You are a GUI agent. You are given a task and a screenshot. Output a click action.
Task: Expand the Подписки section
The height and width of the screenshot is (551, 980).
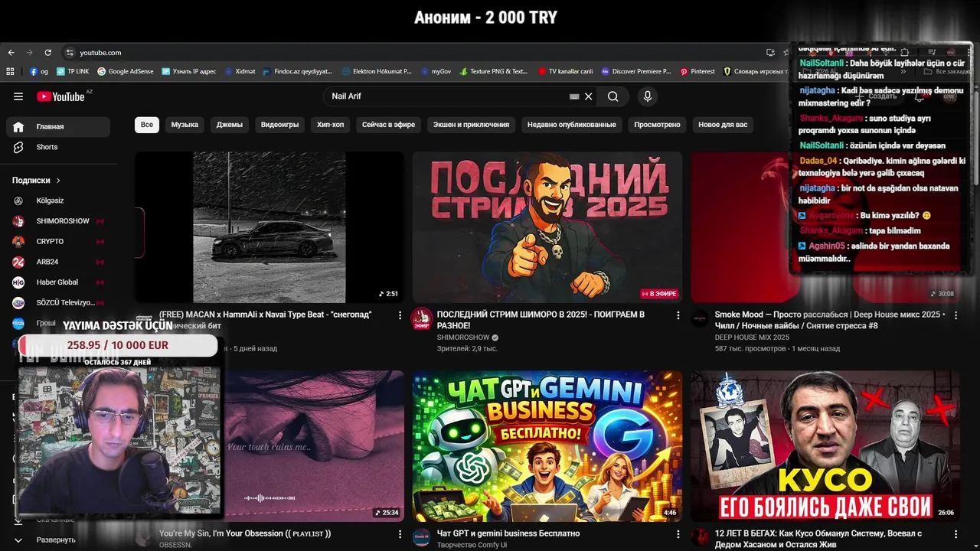click(36, 181)
